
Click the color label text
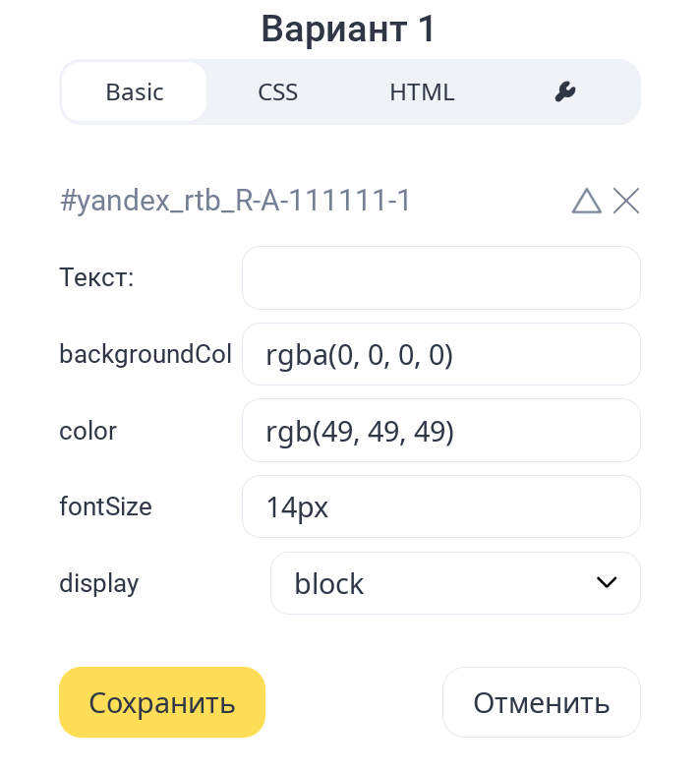[87, 431]
